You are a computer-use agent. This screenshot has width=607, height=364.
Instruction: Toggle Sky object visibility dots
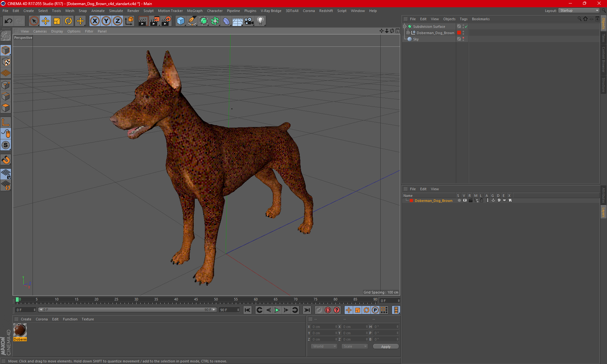[463, 39]
